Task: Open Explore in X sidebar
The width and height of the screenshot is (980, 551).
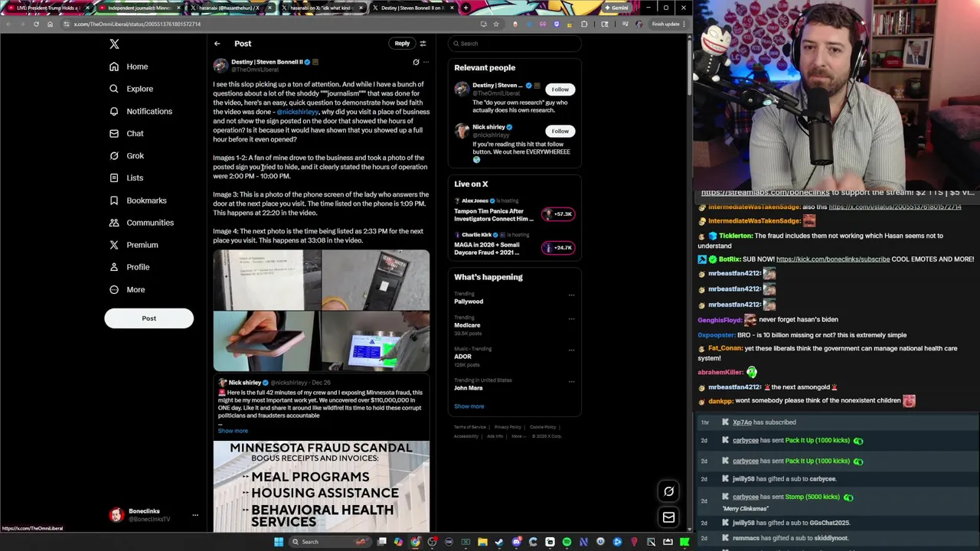Action: (131, 89)
